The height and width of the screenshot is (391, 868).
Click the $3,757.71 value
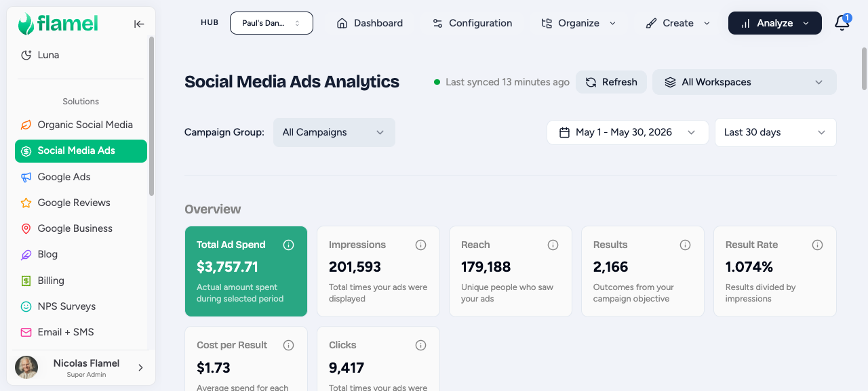tap(227, 267)
